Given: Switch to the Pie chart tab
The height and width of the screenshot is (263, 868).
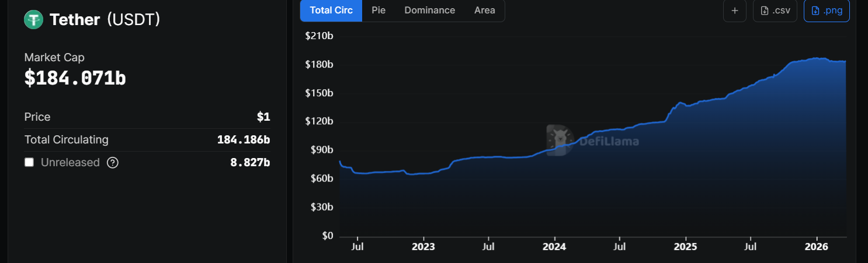Looking at the screenshot, I should pos(379,10).
